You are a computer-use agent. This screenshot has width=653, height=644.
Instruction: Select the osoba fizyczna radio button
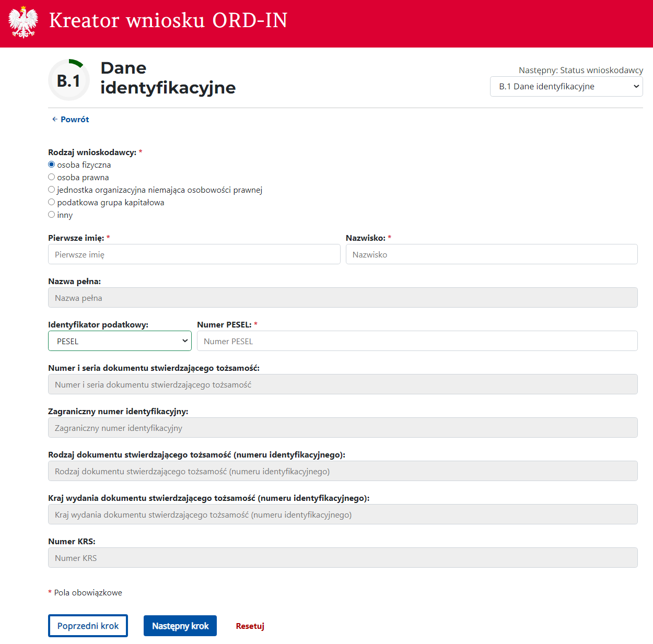(52, 165)
